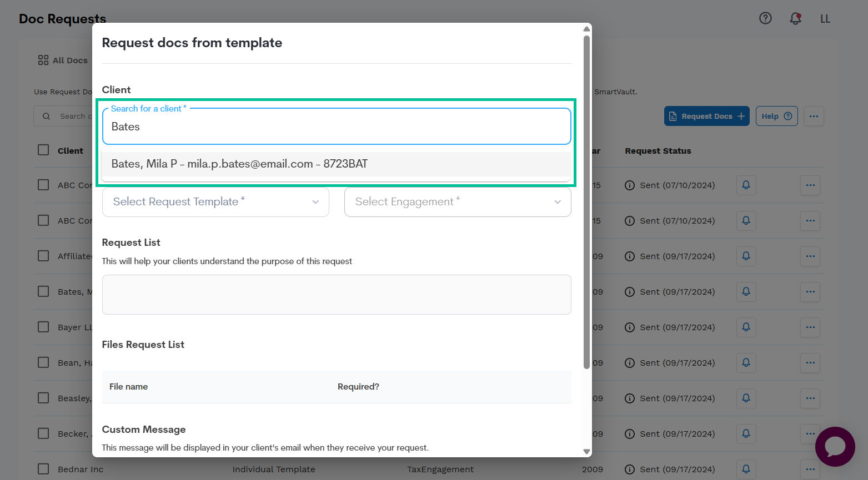Screen dimensions: 868x480
Task: Open the notifications bell in header
Action: (795, 18)
